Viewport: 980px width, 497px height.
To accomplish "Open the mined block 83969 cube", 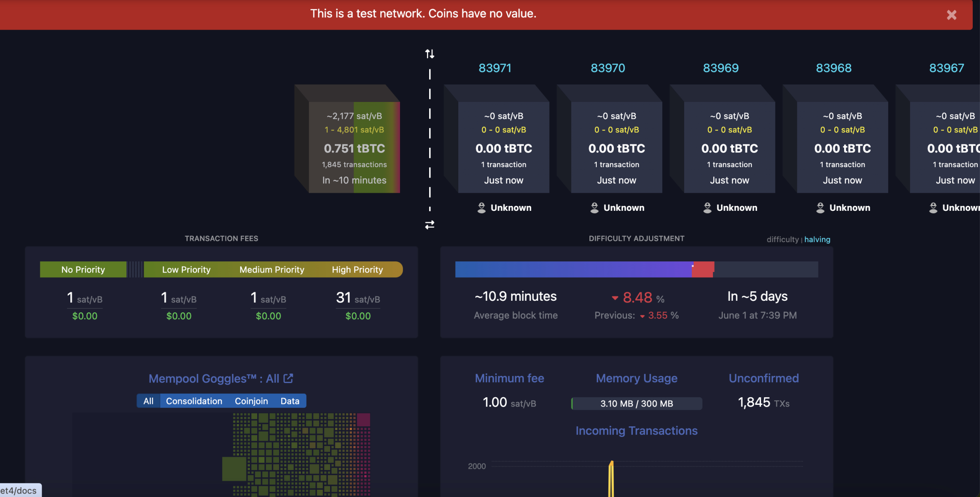I will click(x=729, y=147).
